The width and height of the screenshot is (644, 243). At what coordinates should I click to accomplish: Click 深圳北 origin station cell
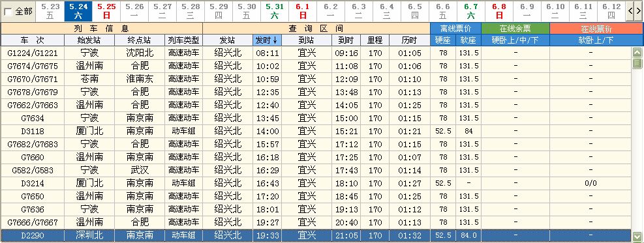pos(89,236)
